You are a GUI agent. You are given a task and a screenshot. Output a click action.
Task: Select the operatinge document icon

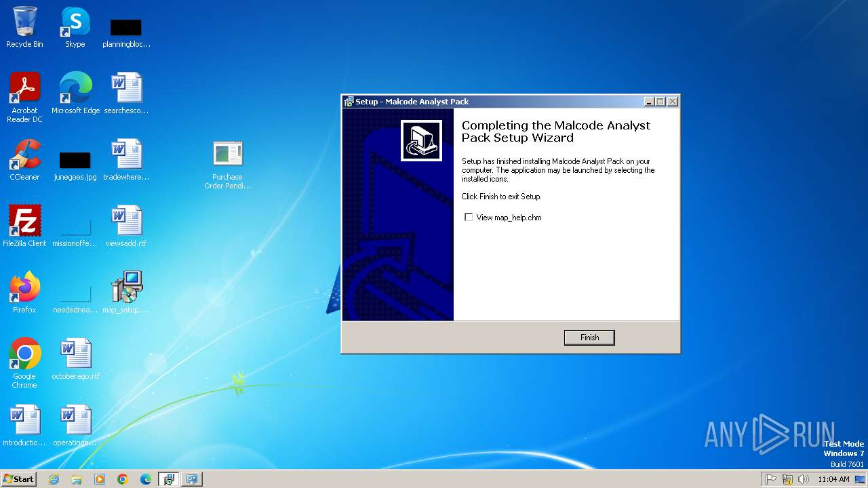[x=75, y=426]
